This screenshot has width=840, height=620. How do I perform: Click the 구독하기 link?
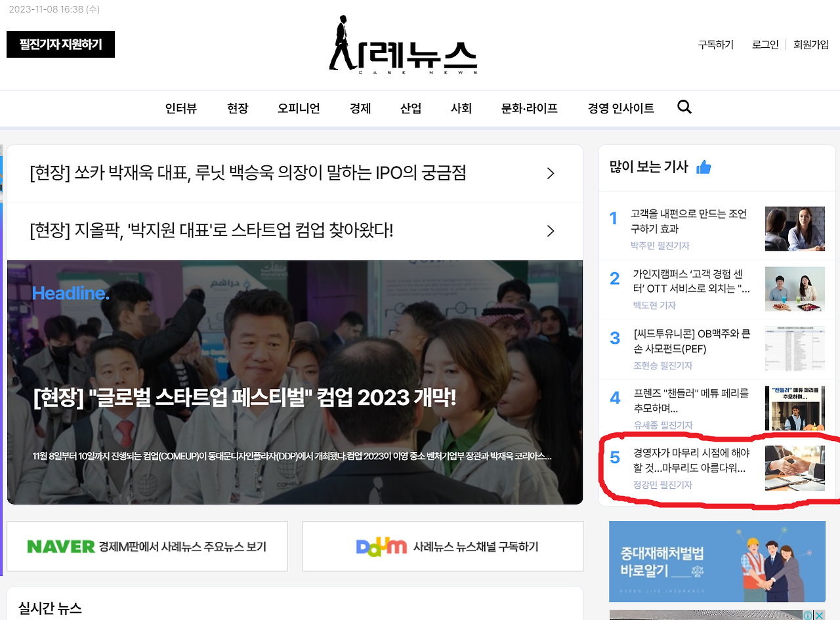pos(715,45)
